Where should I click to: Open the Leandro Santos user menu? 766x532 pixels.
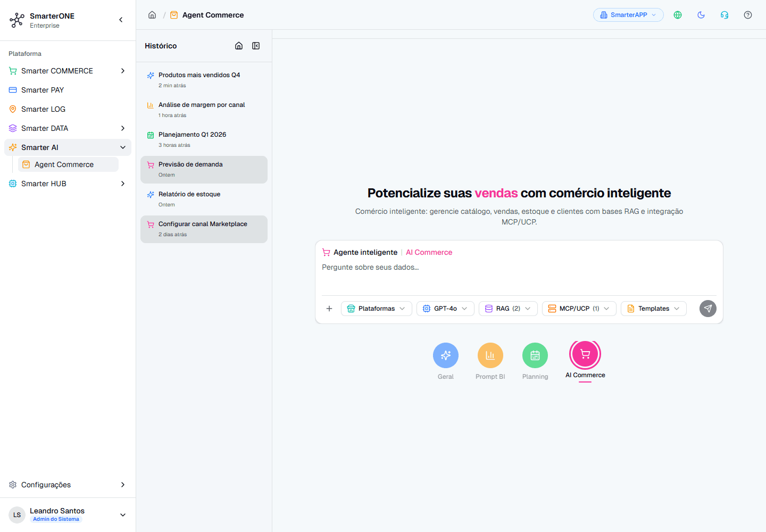[x=68, y=515]
